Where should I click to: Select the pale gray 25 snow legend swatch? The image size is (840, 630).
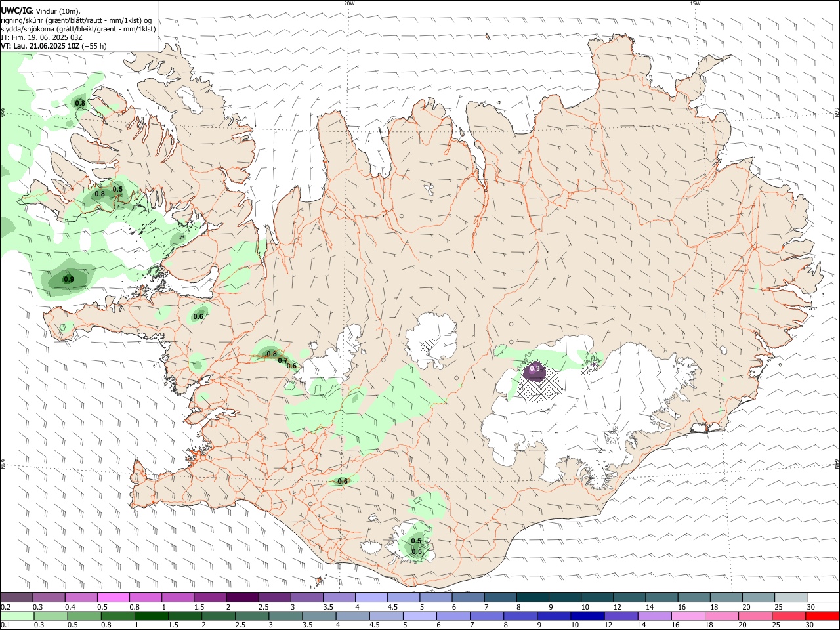[790, 598]
